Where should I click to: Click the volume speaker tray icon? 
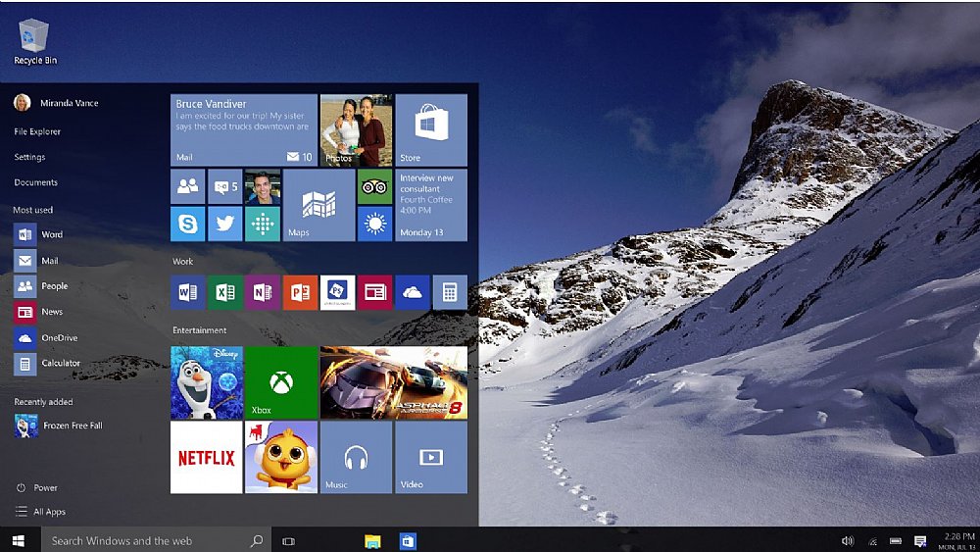(x=848, y=541)
